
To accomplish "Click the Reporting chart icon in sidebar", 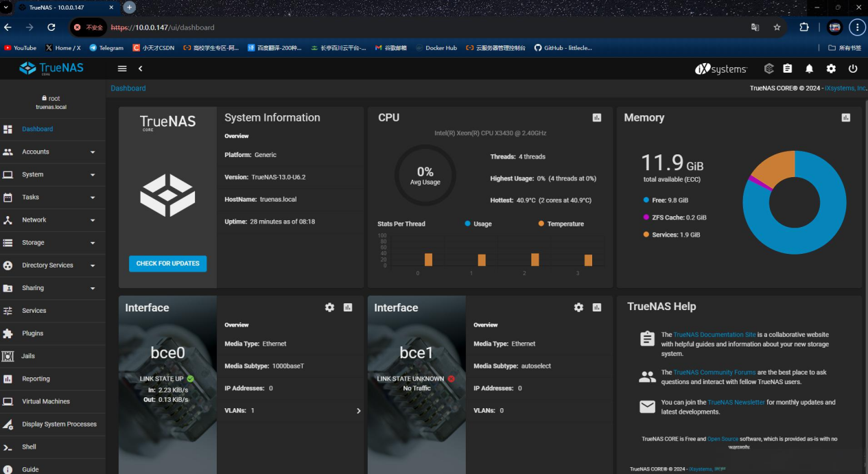I will pyautogui.click(x=8, y=379).
